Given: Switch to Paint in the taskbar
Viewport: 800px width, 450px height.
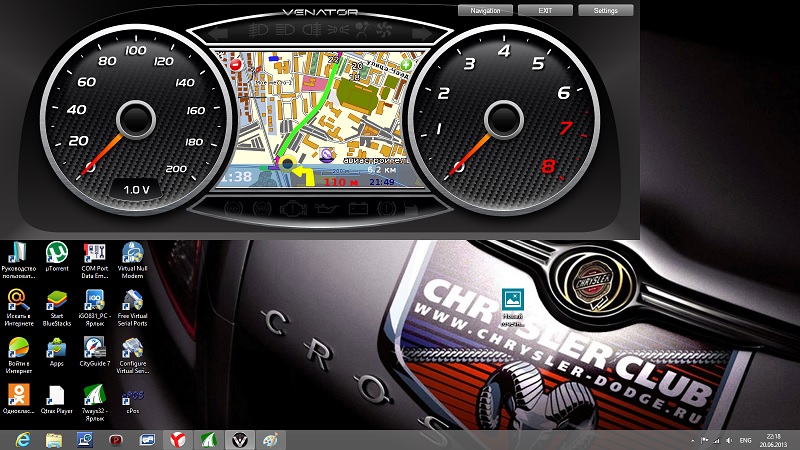Looking at the screenshot, I should pos(270,440).
